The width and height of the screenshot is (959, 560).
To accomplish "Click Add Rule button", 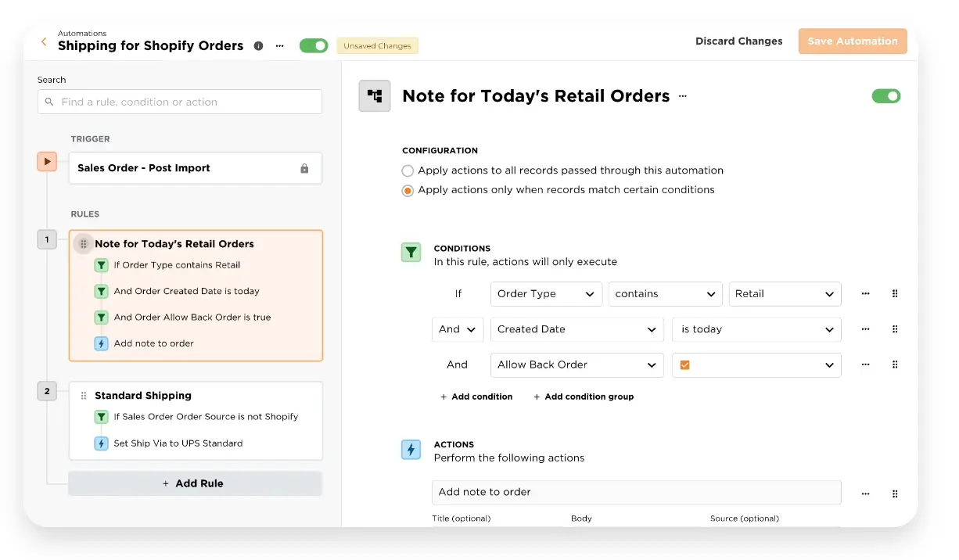I will 196,483.
